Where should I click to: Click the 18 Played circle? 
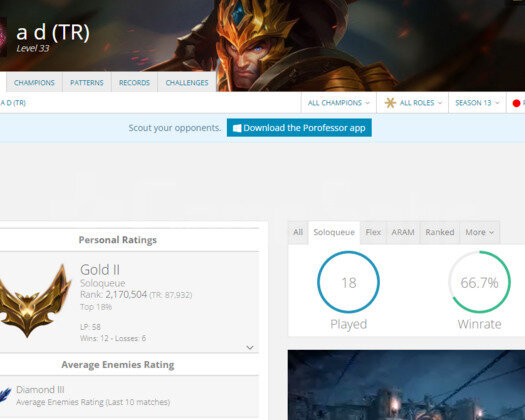(x=348, y=282)
